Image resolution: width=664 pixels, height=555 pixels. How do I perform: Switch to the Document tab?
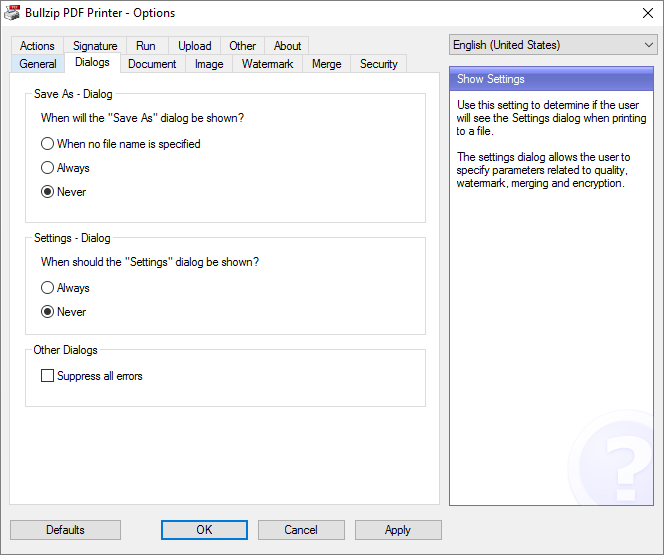click(x=152, y=64)
